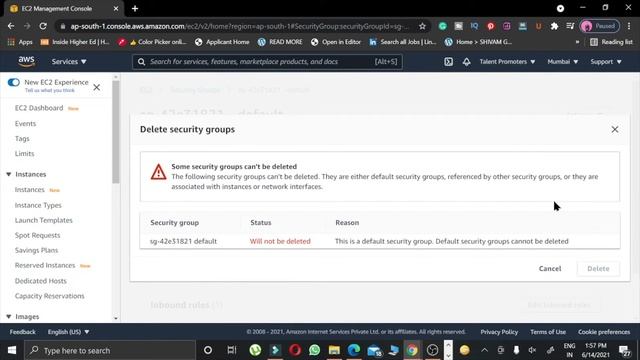This screenshot has width=640, height=360.
Task: Open Limits in the sidebar
Action: tap(24, 154)
